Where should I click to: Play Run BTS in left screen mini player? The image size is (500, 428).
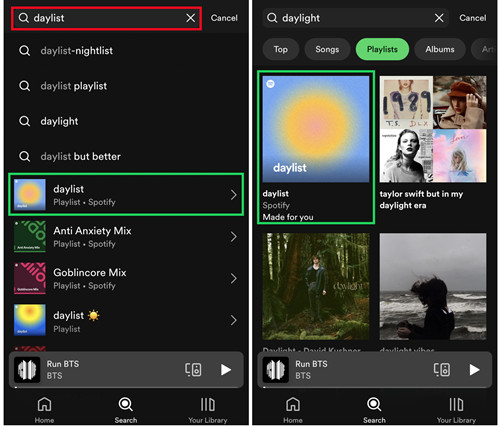(x=226, y=369)
